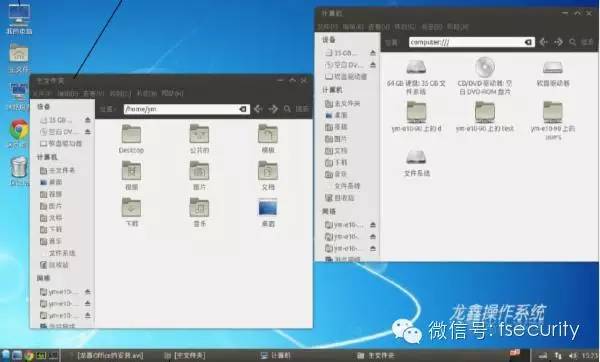Open the 视频 folder icon in home file pane

pyautogui.click(x=131, y=176)
